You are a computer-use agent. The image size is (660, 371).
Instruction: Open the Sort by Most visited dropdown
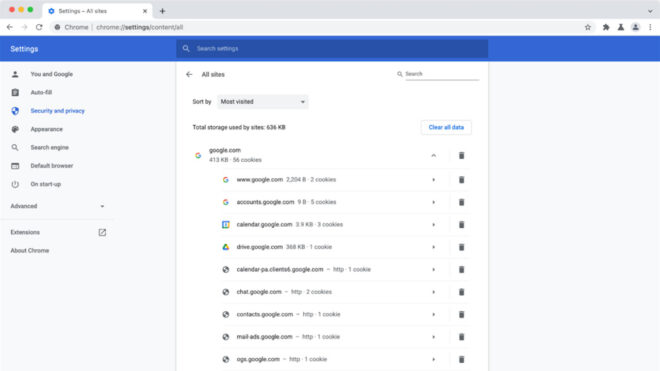click(x=263, y=101)
